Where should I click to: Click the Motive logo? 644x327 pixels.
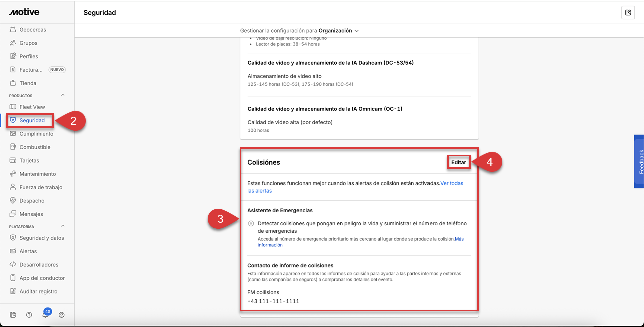click(x=24, y=12)
